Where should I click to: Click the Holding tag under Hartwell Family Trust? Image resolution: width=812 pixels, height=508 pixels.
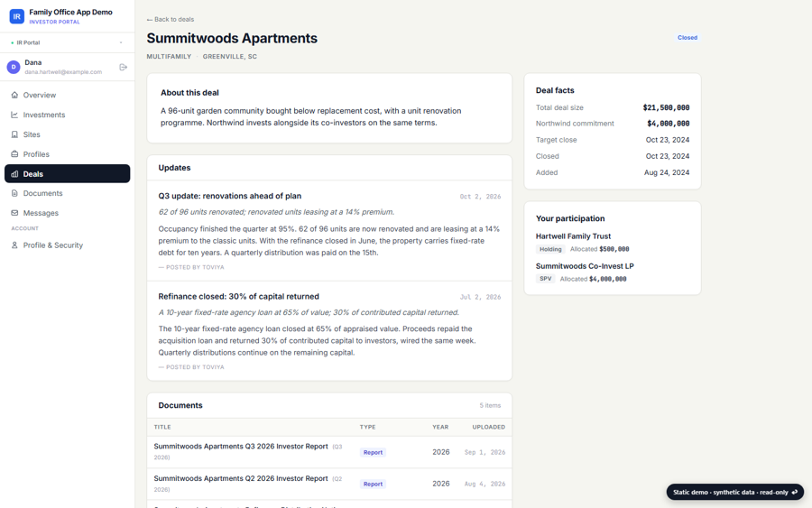click(x=550, y=249)
